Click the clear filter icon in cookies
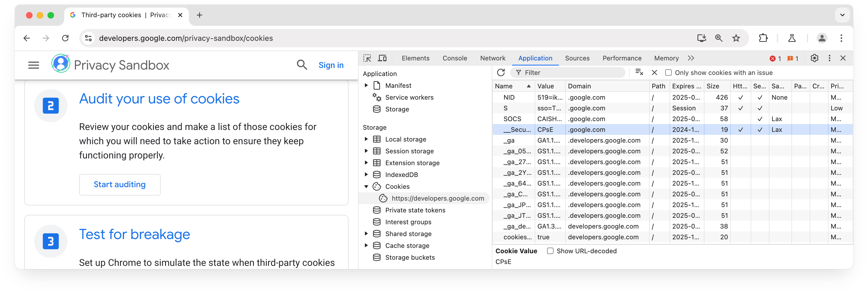The width and height of the screenshot is (868, 293). point(640,72)
